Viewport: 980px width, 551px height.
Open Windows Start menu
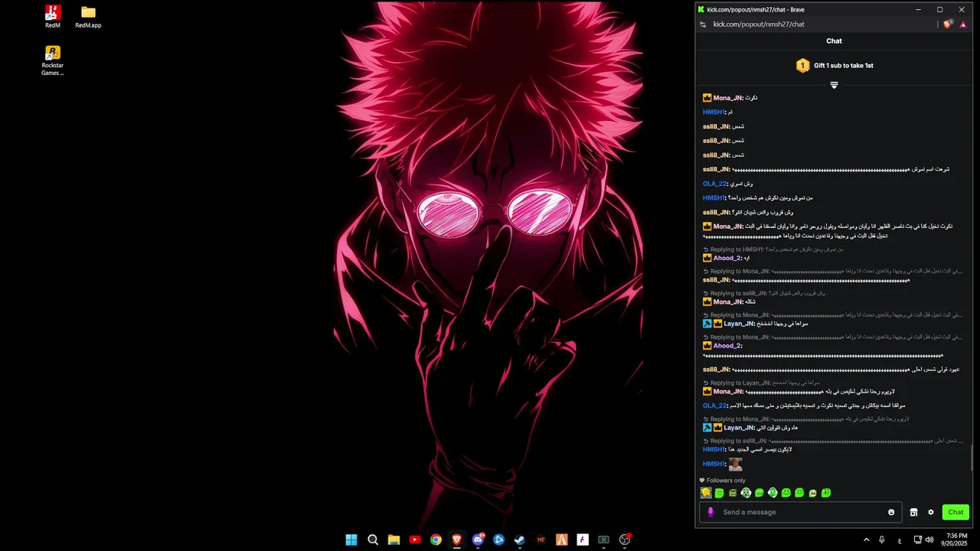(x=351, y=540)
